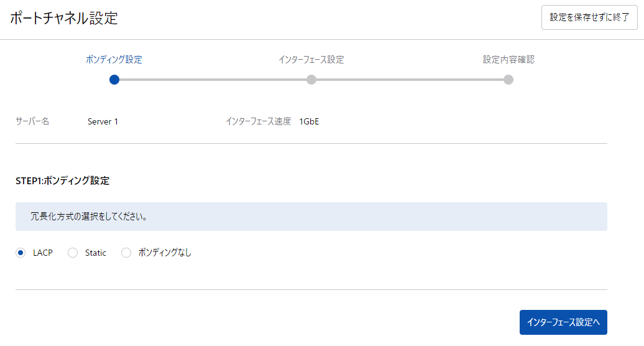Select the LACP radio button

click(x=21, y=253)
